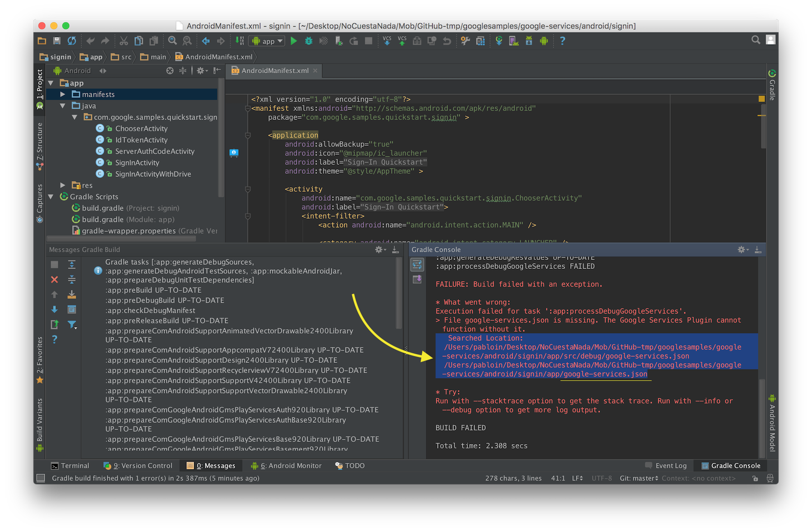Open the Version Control tab
Screen dimensions: 812x532
(x=138, y=466)
